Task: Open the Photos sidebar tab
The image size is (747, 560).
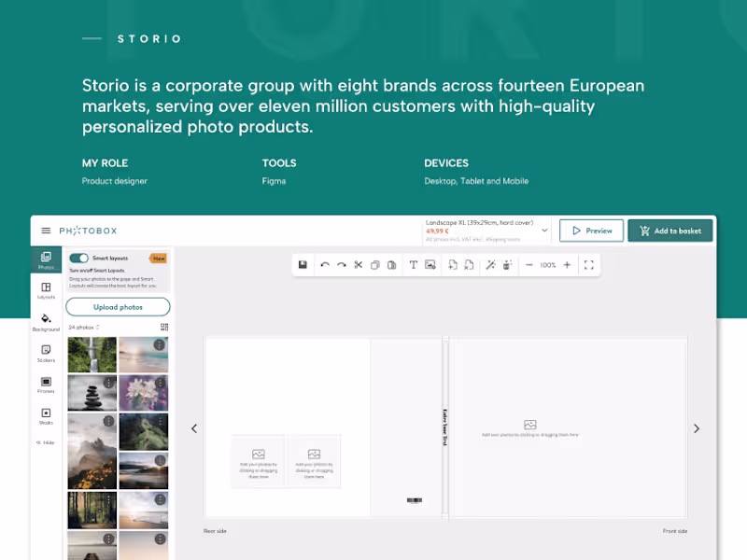Action: (x=46, y=260)
